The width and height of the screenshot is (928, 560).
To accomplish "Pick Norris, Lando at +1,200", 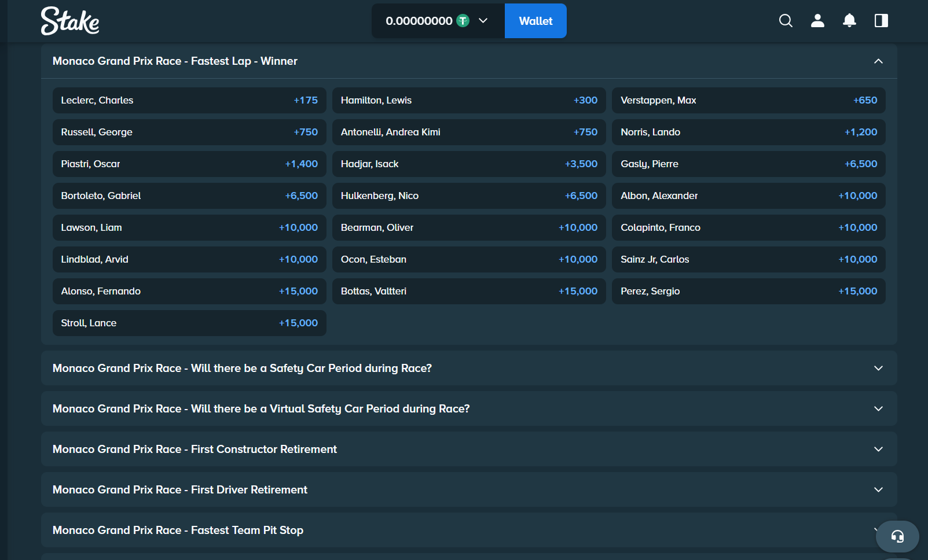I will click(749, 132).
